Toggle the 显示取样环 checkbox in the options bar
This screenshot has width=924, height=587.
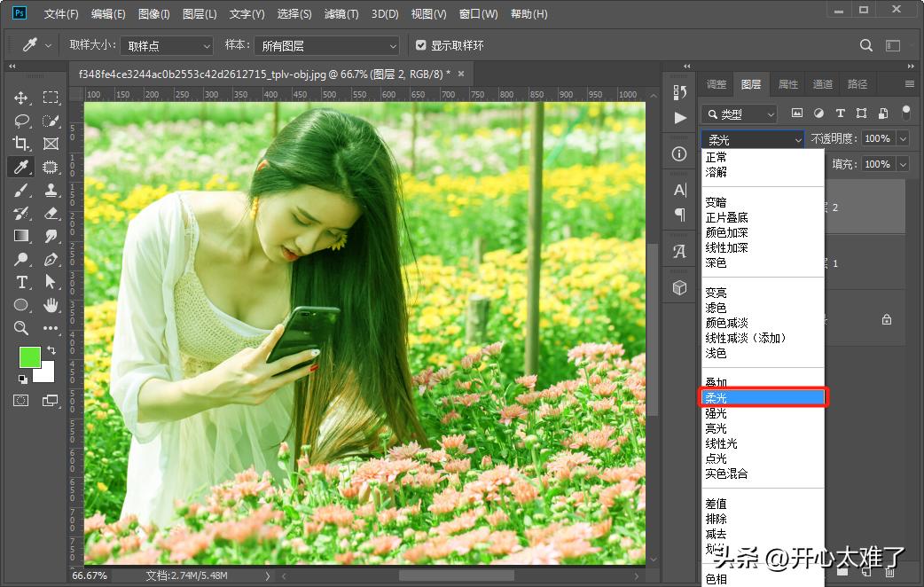point(420,45)
